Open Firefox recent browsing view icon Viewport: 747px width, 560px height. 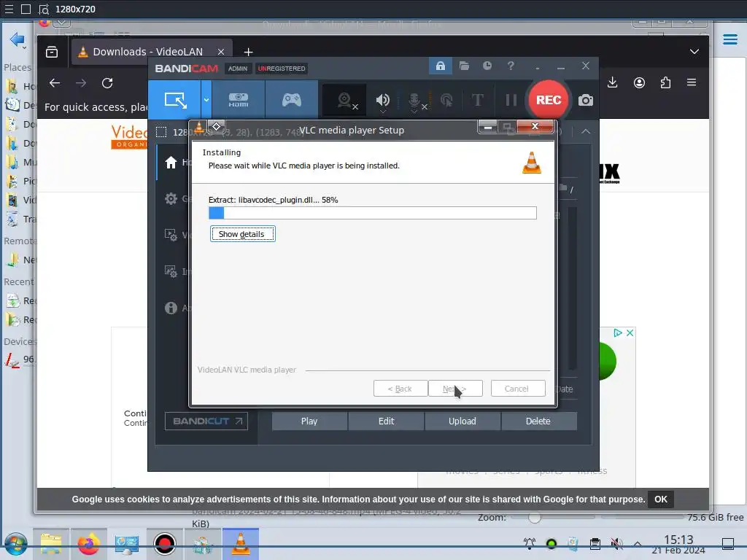[x=52, y=52]
